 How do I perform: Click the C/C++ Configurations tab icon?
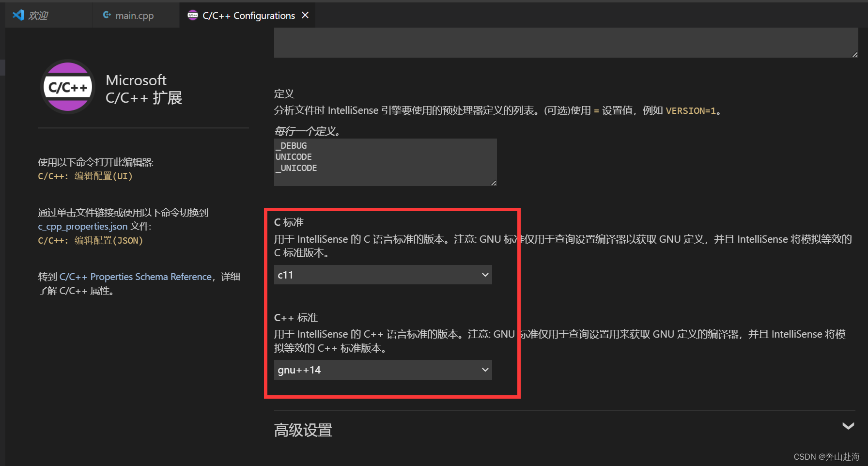click(x=193, y=16)
